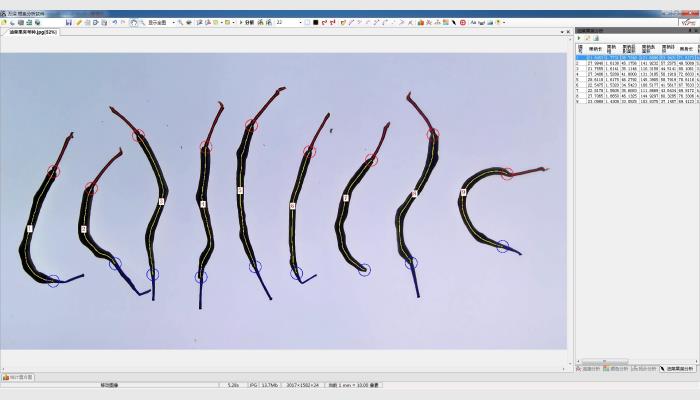Select the highlighted first row in results table

(635, 57)
